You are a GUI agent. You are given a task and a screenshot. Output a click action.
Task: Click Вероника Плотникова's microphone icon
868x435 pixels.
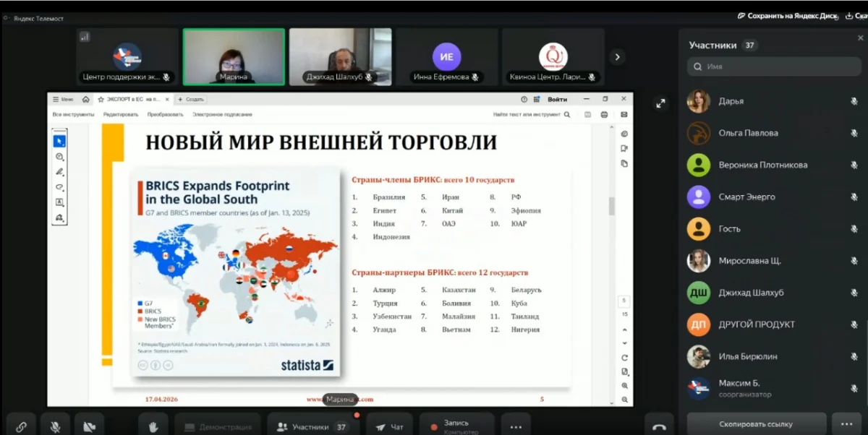click(x=854, y=165)
